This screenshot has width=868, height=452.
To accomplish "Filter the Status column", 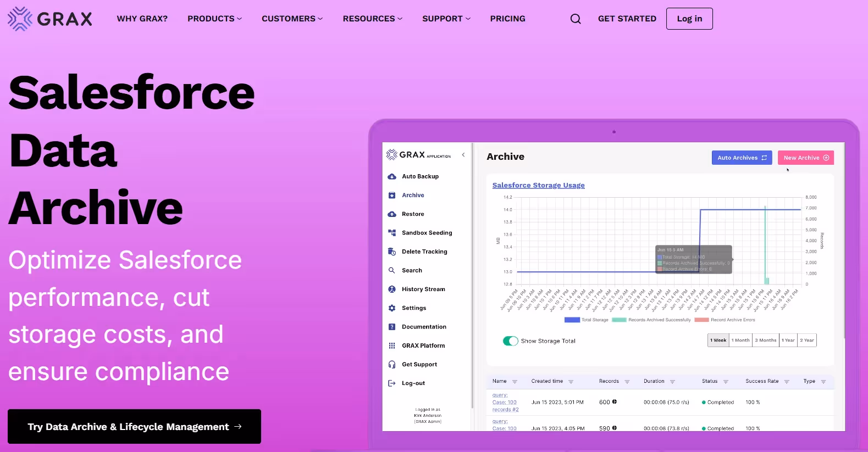I will point(726,382).
